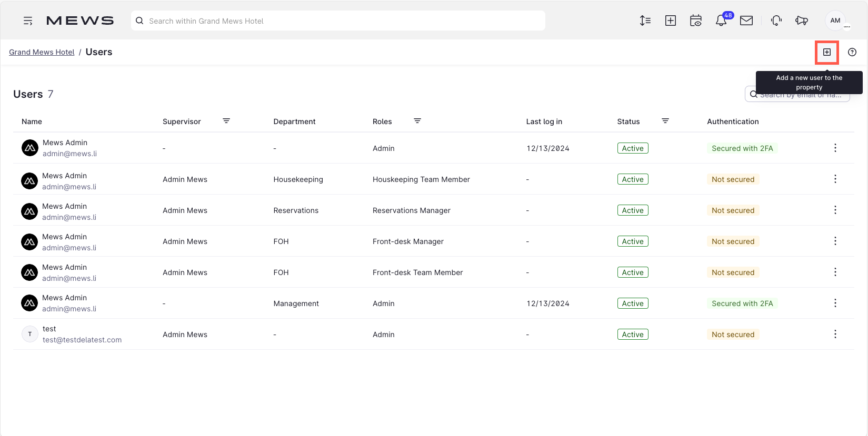Open actions menu for Front-desk Team Member row

pos(835,272)
